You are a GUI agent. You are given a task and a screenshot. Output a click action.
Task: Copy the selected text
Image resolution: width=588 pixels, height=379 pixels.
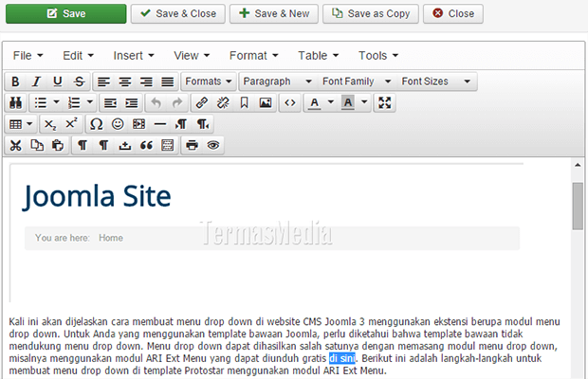pos(37,145)
